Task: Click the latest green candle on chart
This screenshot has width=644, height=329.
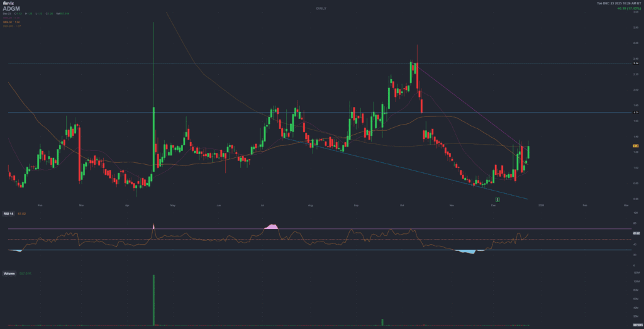Action: tap(528, 152)
